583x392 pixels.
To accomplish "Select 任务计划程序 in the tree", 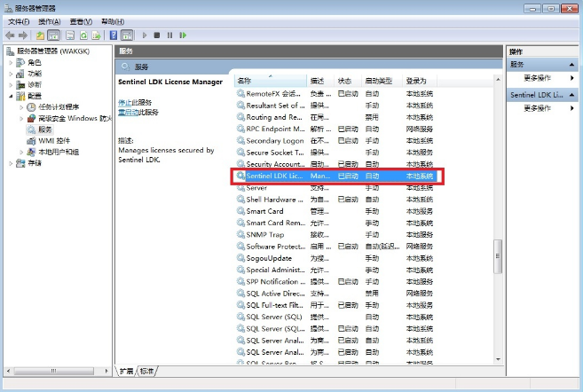I will tap(59, 107).
